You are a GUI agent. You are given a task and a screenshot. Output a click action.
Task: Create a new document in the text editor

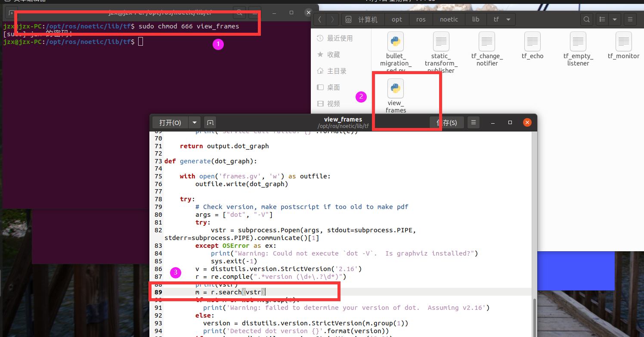[210, 122]
